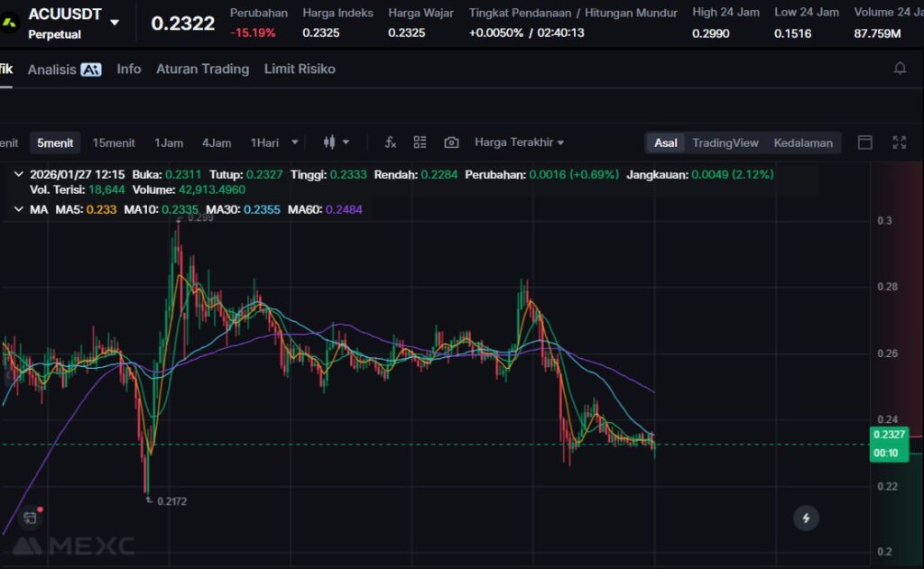This screenshot has width=924, height=569.
Task: Expand more timeframes after 1Hari
Action: (x=294, y=142)
